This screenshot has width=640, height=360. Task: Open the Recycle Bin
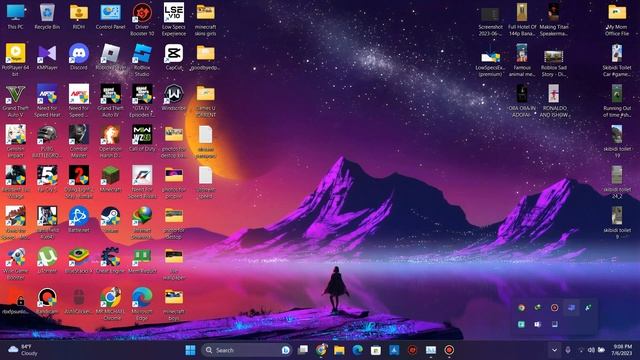pos(47,16)
